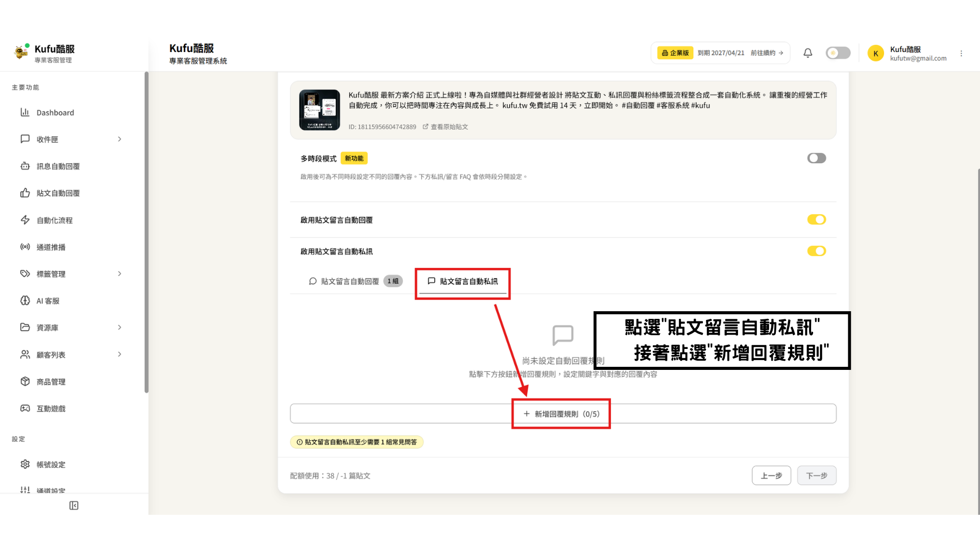Image resolution: width=980 pixels, height=551 pixels.
Task: Click 配額使用：38 / -1 篇貼文 text
Action: [x=330, y=475]
